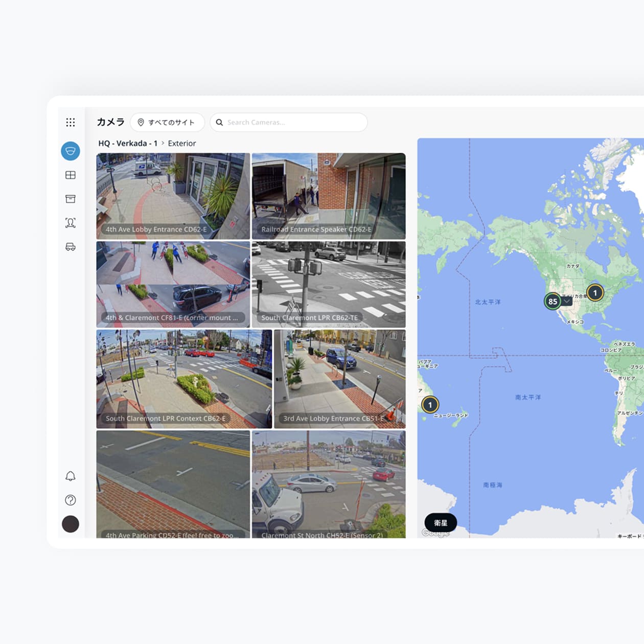The width and height of the screenshot is (644, 644).
Task: Open the grid layouts icon in sidebar
Action: pos(71,175)
